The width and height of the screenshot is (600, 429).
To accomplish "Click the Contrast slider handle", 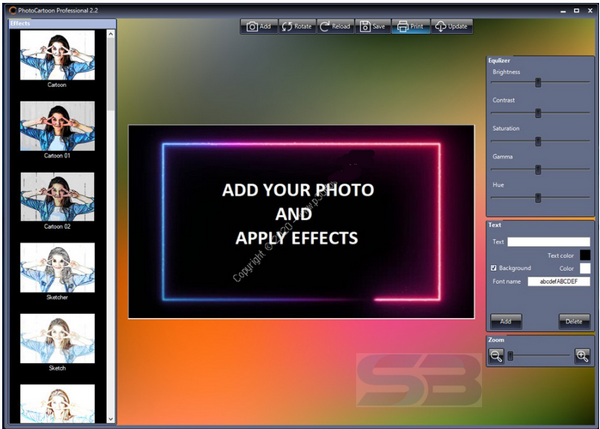I will (538, 113).
